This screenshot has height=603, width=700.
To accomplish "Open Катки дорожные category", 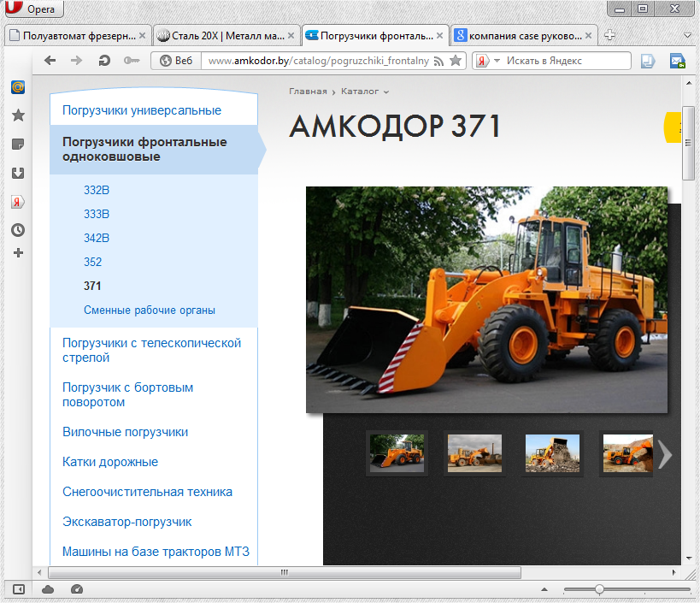I will 109,462.
